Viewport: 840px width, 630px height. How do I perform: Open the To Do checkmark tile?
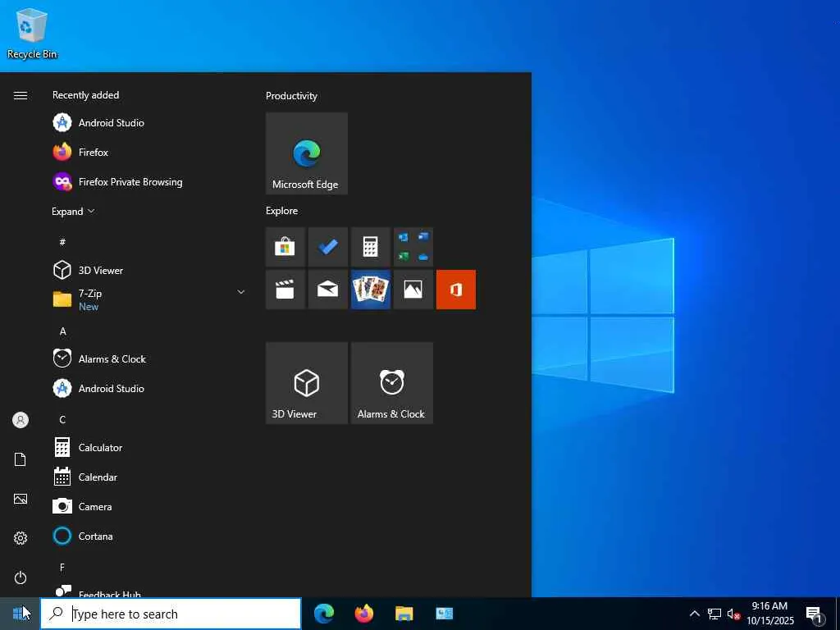click(328, 247)
